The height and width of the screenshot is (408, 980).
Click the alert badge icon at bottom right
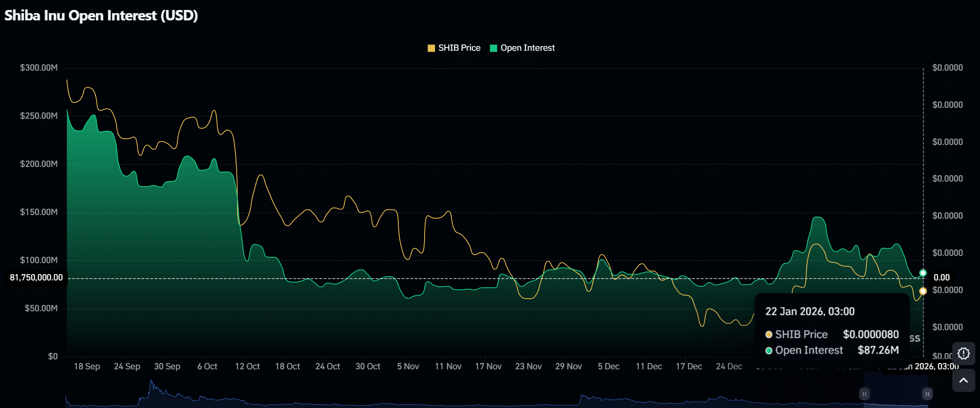(x=963, y=354)
